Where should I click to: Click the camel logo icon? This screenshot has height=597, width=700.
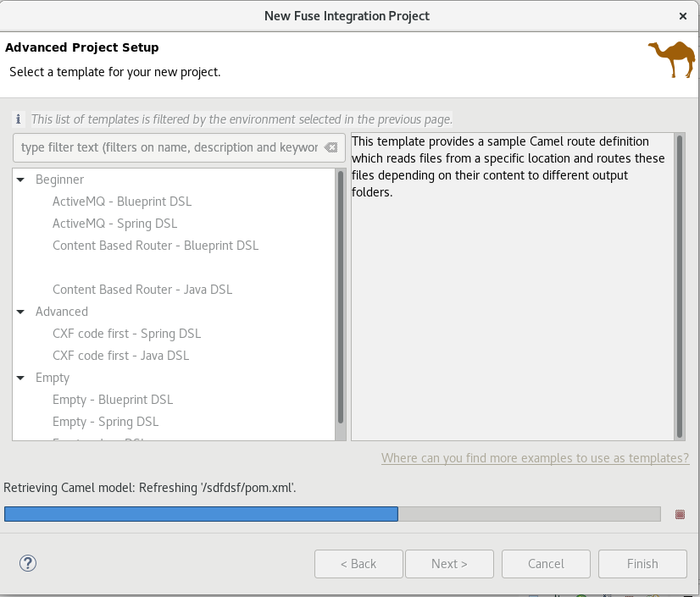[x=671, y=59]
